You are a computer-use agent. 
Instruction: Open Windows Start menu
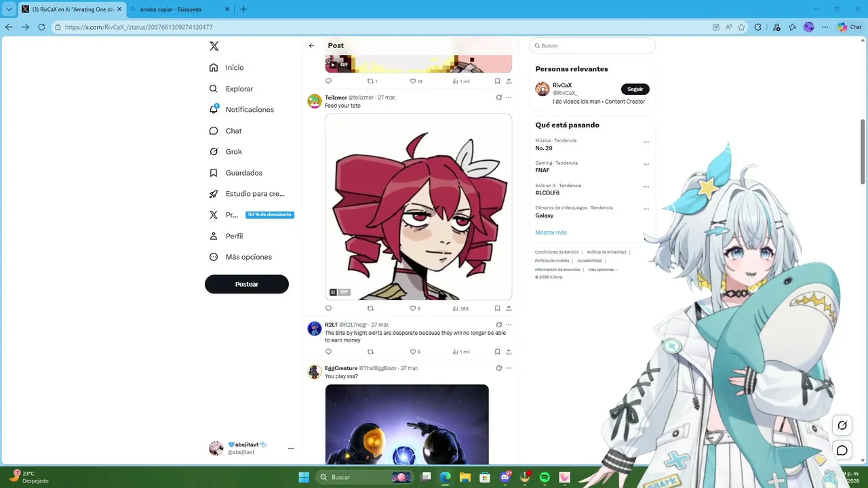[x=304, y=477]
